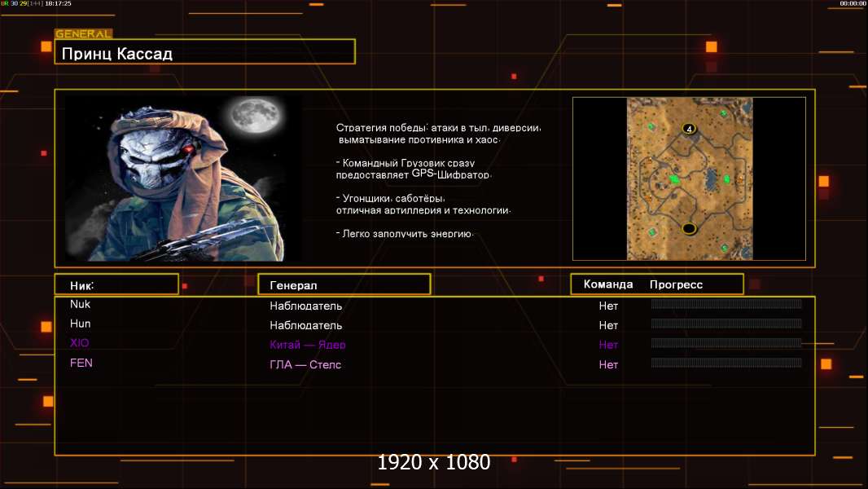The image size is (868, 489).
Task: Click the ГЛА — Стелс general entry
Action: coord(305,364)
